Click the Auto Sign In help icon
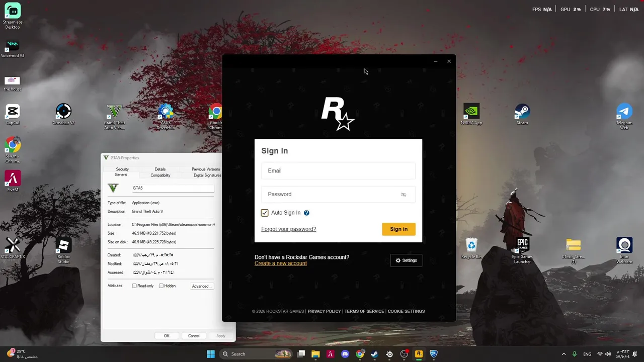The image size is (644, 362). tap(306, 213)
